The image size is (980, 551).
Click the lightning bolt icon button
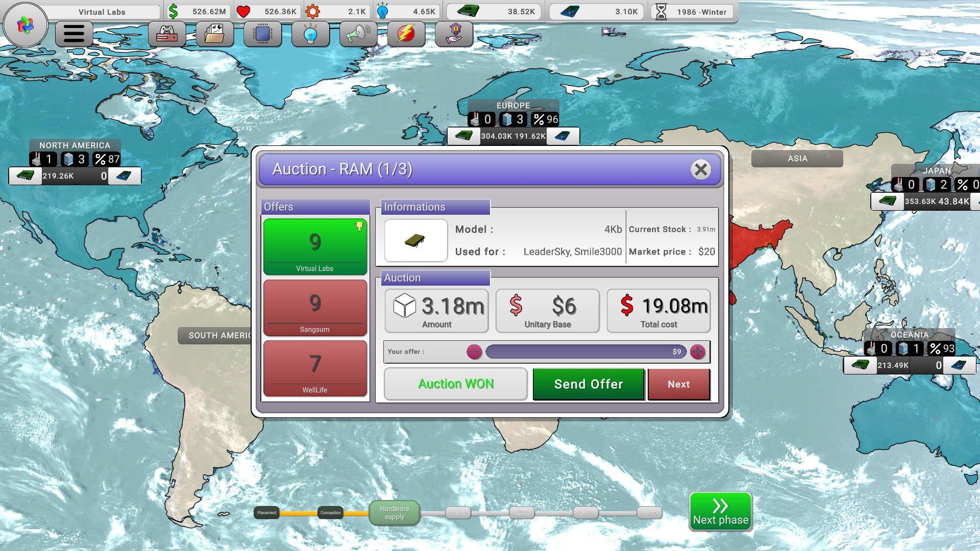406,34
